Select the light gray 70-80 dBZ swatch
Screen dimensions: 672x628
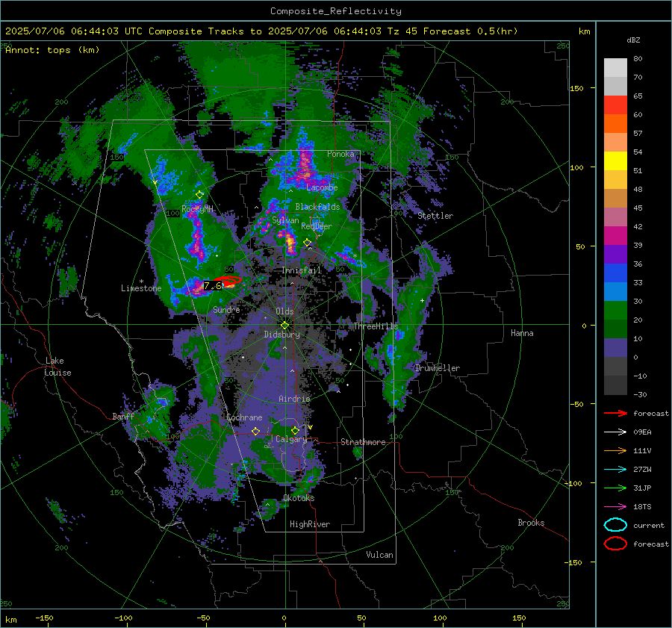(615, 68)
